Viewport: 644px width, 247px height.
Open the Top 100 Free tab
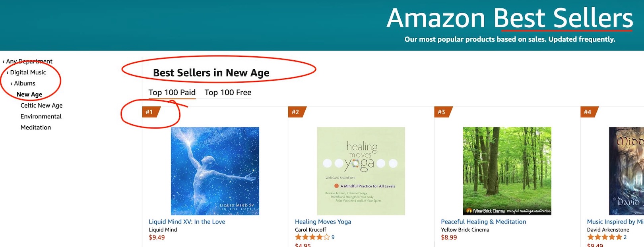tap(227, 92)
